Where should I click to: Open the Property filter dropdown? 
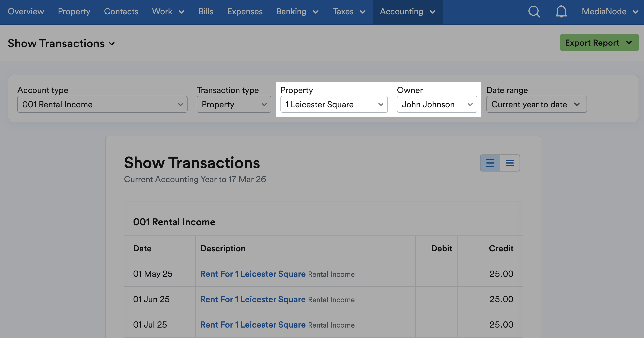click(334, 104)
